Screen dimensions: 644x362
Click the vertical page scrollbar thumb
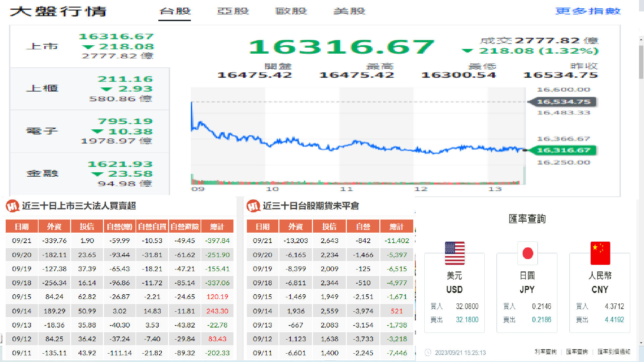pos(641,62)
